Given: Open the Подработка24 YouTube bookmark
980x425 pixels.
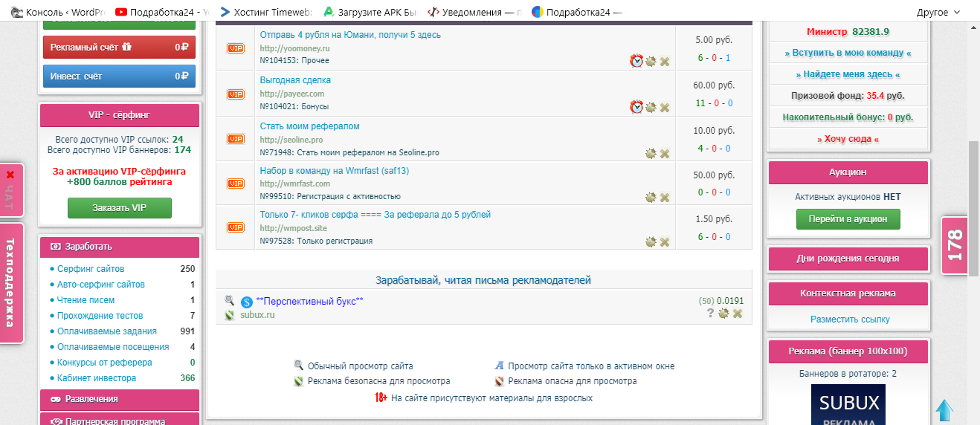Looking at the screenshot, I should (163, 12).
